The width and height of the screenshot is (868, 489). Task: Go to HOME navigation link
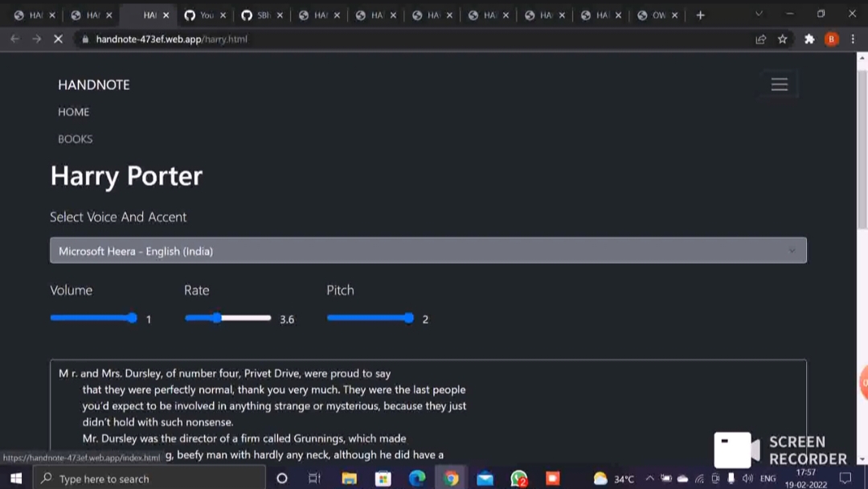74,112
